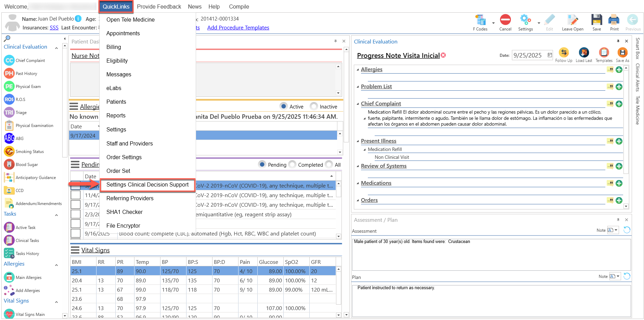
Task: Open Main Allergies sidebar icon
Action: [9, 278]
